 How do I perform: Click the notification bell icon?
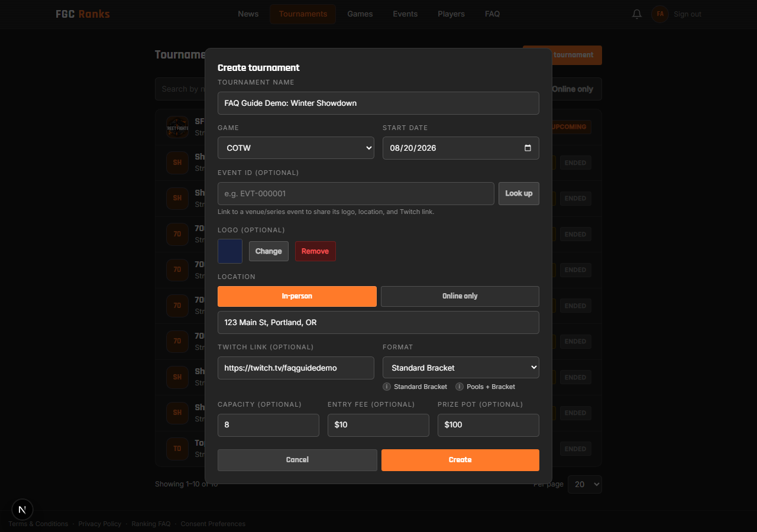pos(637,14)
